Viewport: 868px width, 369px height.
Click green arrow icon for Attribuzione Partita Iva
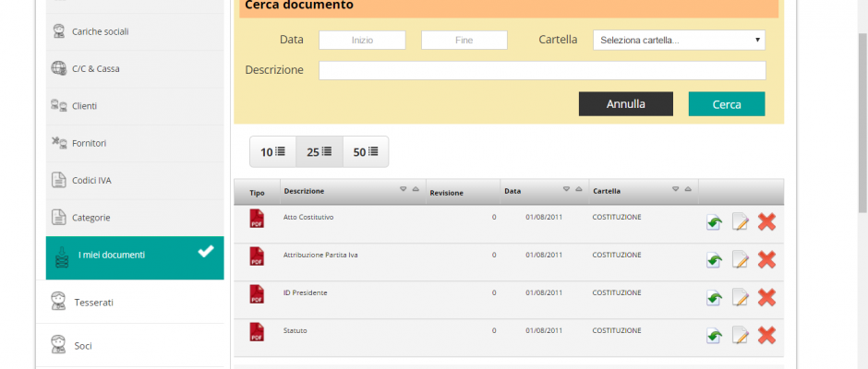[714, 260]
